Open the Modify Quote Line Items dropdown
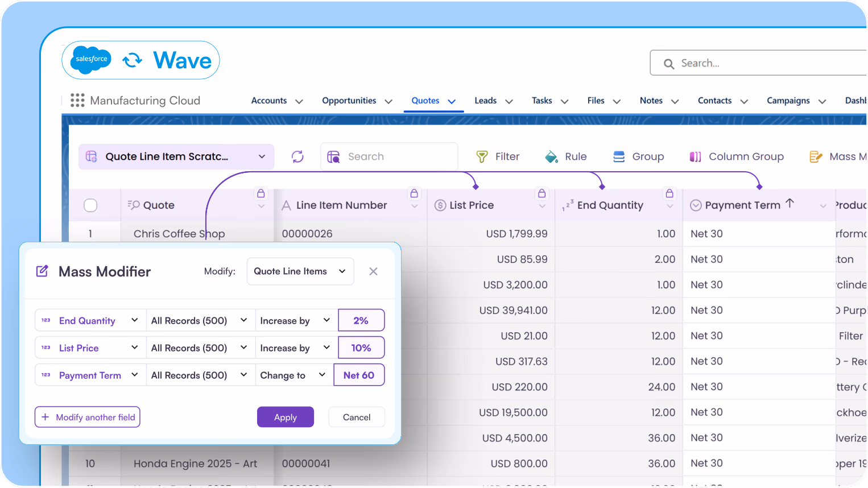868x488 pixels. pos(300,271)
